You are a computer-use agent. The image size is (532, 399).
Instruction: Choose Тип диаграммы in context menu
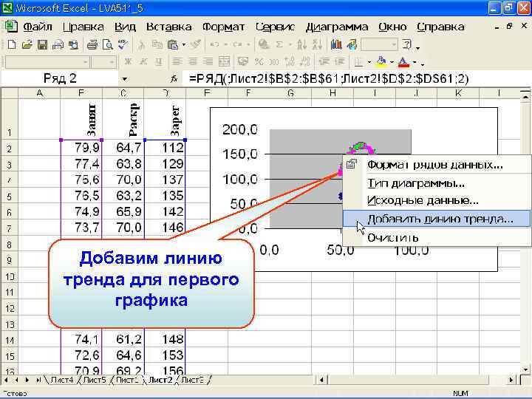pos(437,183)
